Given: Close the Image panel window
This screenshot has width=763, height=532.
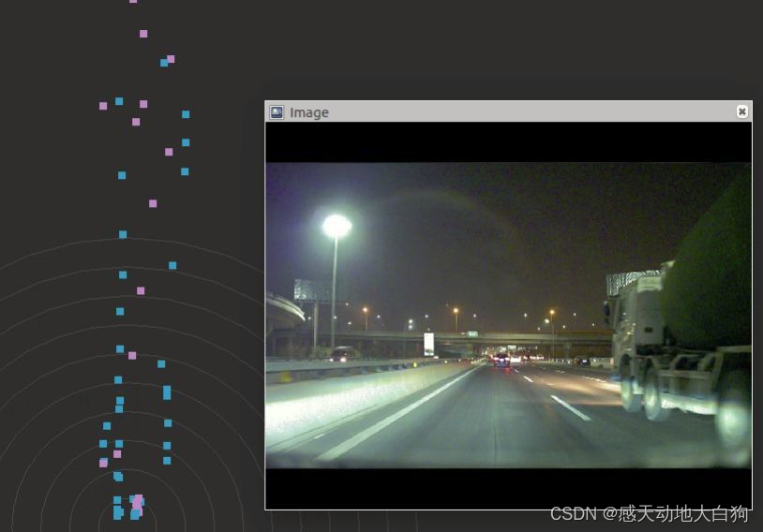Looking at the screenshot, I should [741, 111].
